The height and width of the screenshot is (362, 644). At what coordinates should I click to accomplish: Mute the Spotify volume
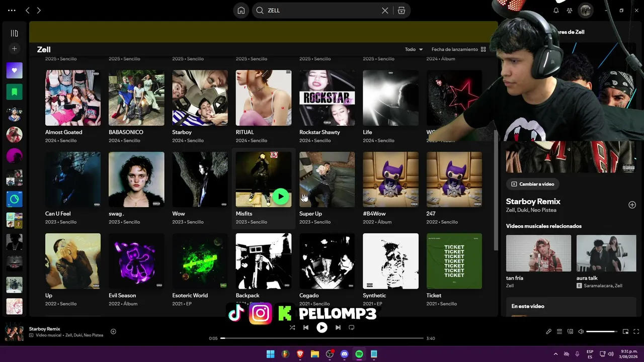581,332
